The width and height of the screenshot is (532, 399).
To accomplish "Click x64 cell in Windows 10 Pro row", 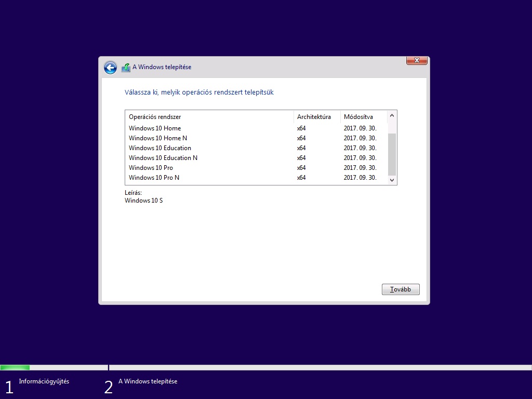I will click(x=301, y=168).
